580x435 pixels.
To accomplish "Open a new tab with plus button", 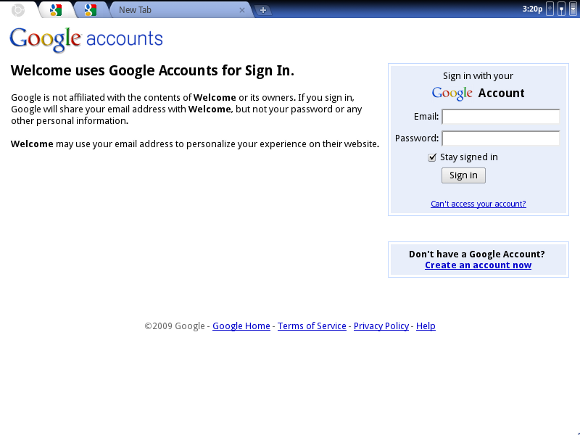I will [x=263, y=10].
